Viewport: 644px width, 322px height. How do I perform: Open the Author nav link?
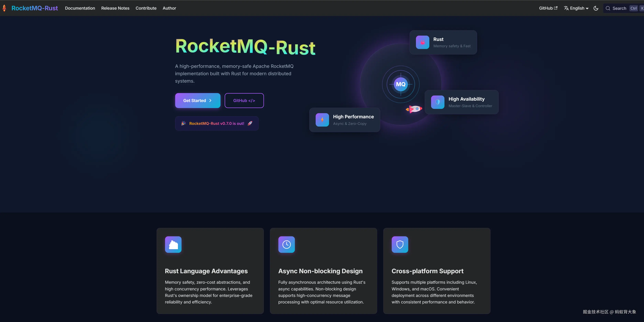coord(169,8)
